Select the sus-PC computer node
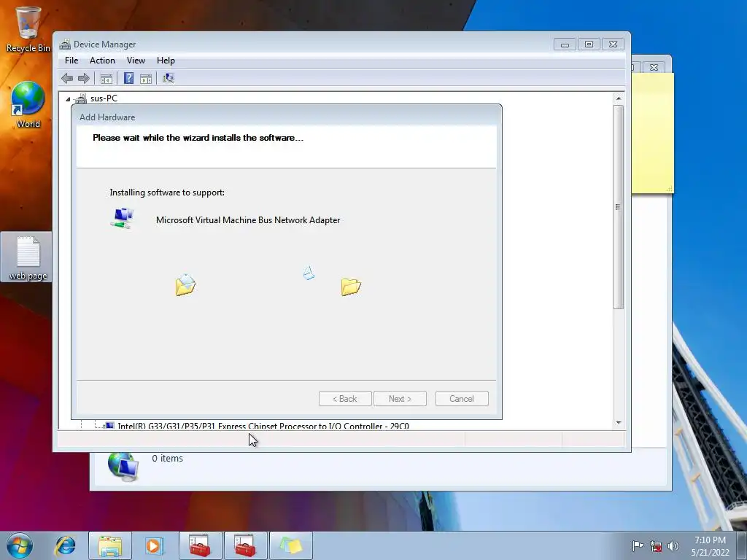Screen dimensions: 747x560 point(104,98)
